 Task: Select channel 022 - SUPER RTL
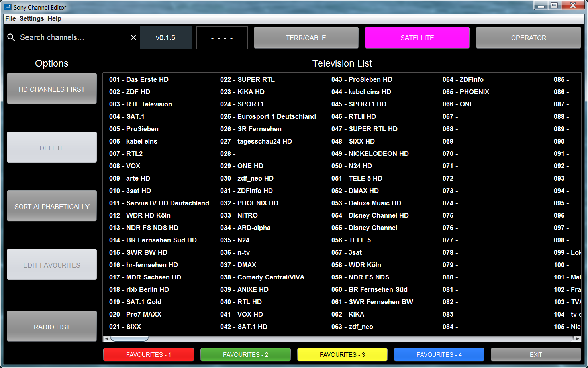247,79
